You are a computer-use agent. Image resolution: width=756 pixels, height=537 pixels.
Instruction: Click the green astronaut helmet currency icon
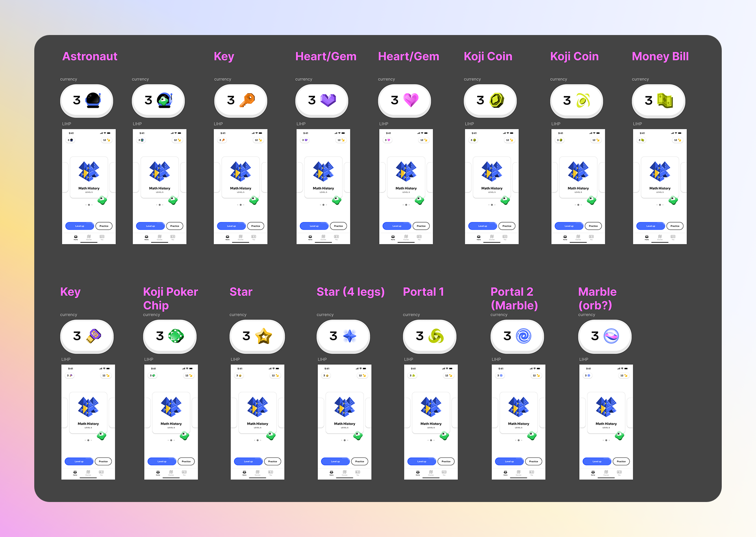165,100
